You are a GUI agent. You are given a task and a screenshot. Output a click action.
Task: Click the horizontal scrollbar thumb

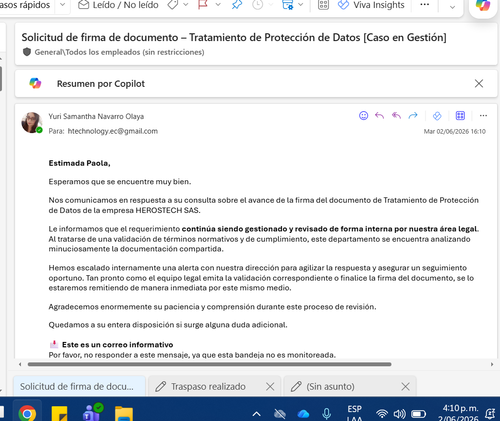click(x=209, y=364)
